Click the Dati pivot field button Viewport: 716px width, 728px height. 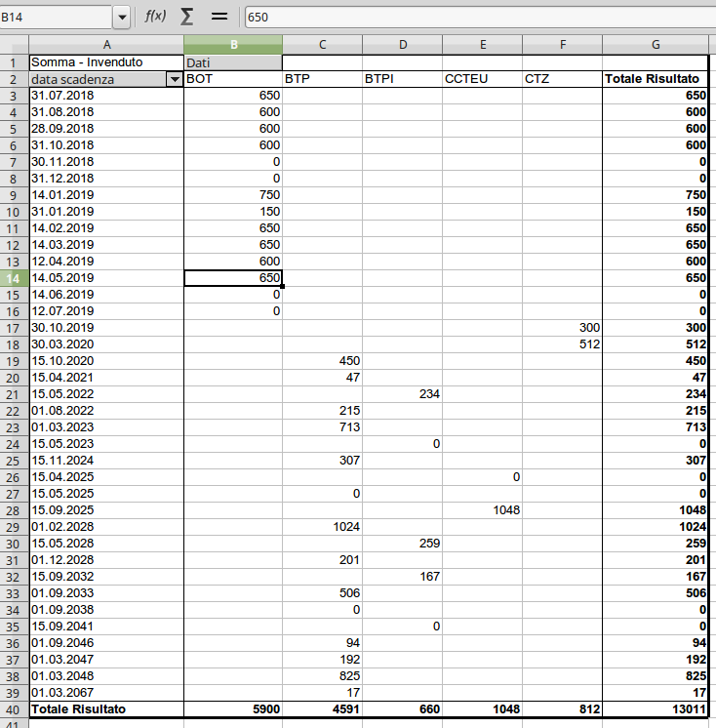click(x=233, y=62)
